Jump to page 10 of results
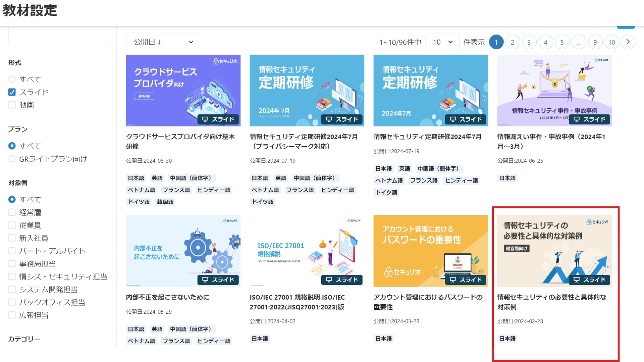Viewport: 644px width, 362px height. click(x=611, y=42)
